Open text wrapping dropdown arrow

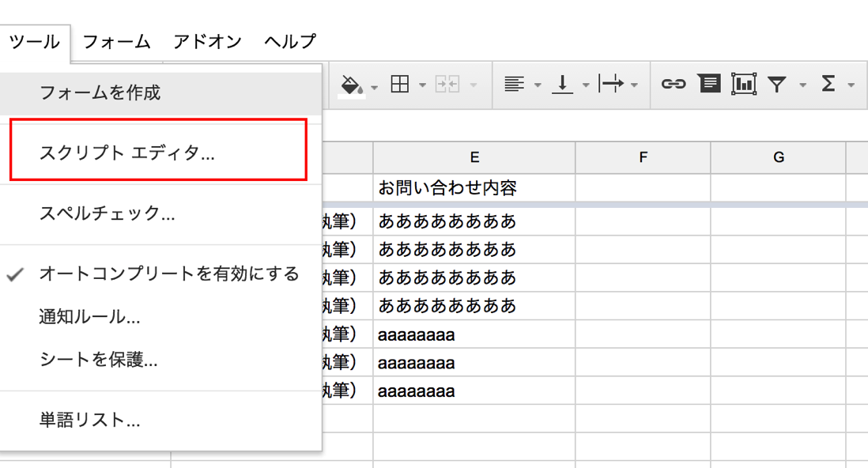point(634,85)
